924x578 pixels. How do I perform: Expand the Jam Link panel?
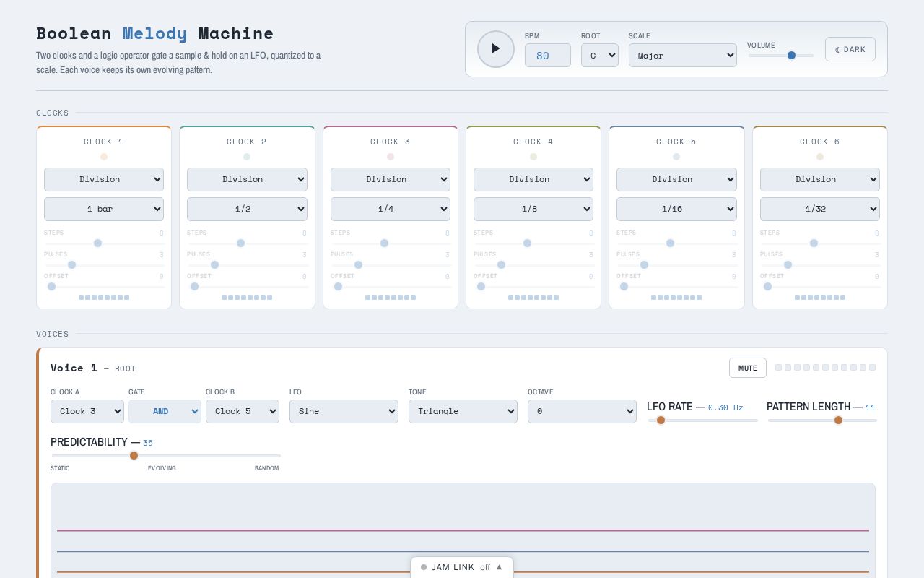coord(462,567)
